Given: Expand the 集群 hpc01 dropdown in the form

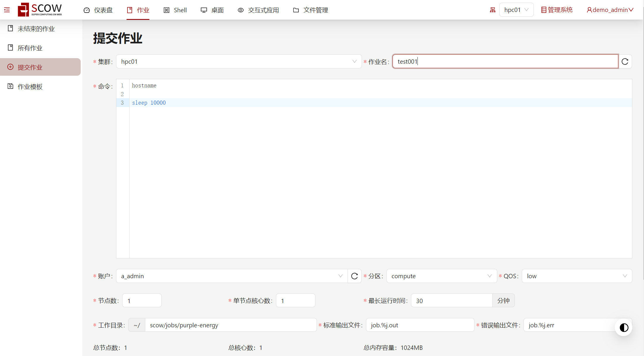Looking at the screenshot, I should [x=239, y=62].
